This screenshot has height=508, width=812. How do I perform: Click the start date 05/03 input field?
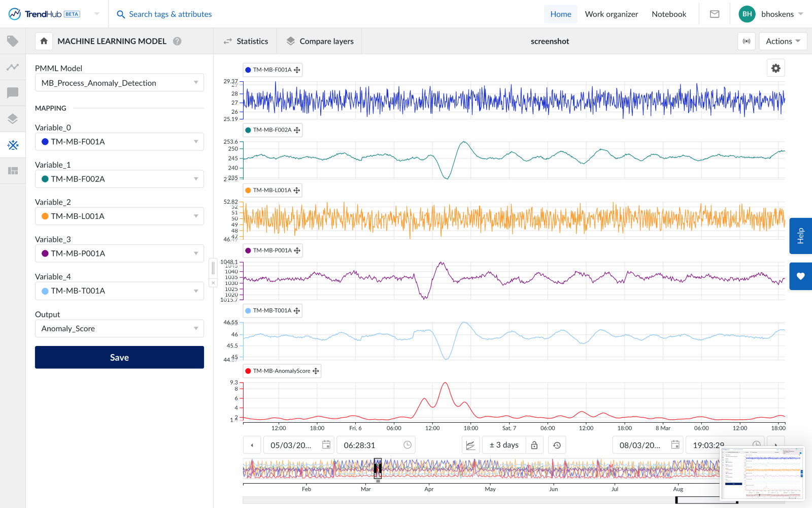point(291,445)
